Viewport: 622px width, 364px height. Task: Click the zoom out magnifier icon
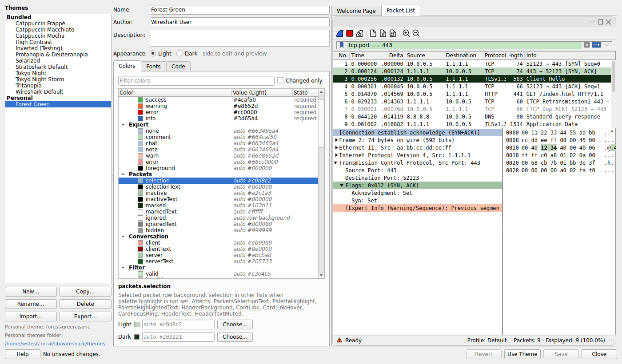point(416,33)
